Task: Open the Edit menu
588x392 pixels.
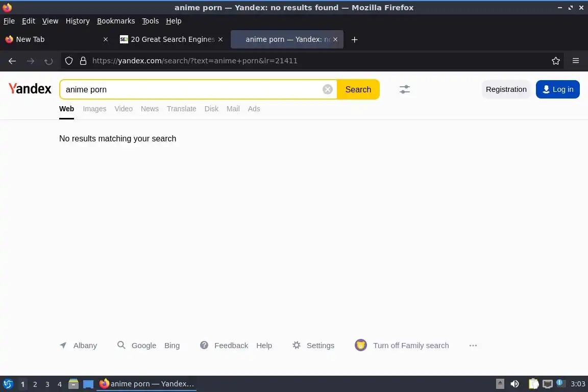Action: coord(29,21)
